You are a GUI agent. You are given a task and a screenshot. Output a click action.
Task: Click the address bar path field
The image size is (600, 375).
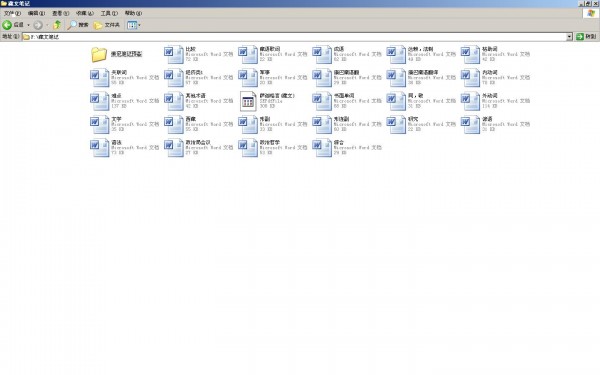tap(294, 37)
